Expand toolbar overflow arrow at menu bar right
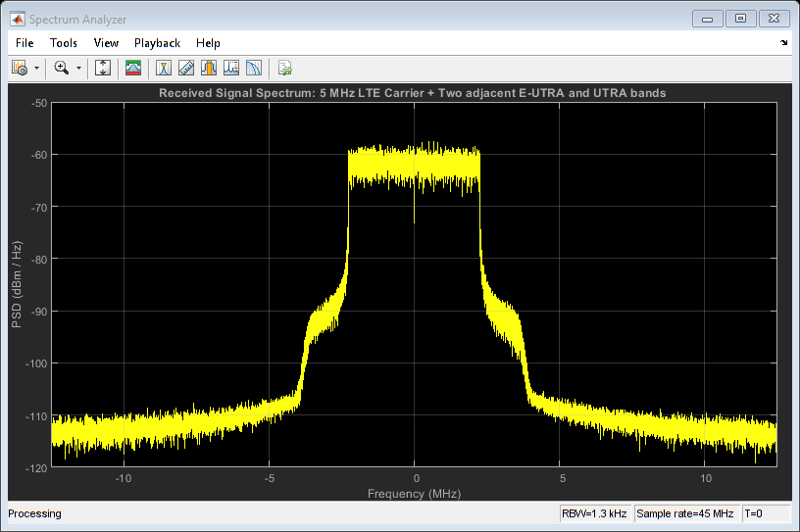This screenshot has width=800, height=532. coord(783,43)
